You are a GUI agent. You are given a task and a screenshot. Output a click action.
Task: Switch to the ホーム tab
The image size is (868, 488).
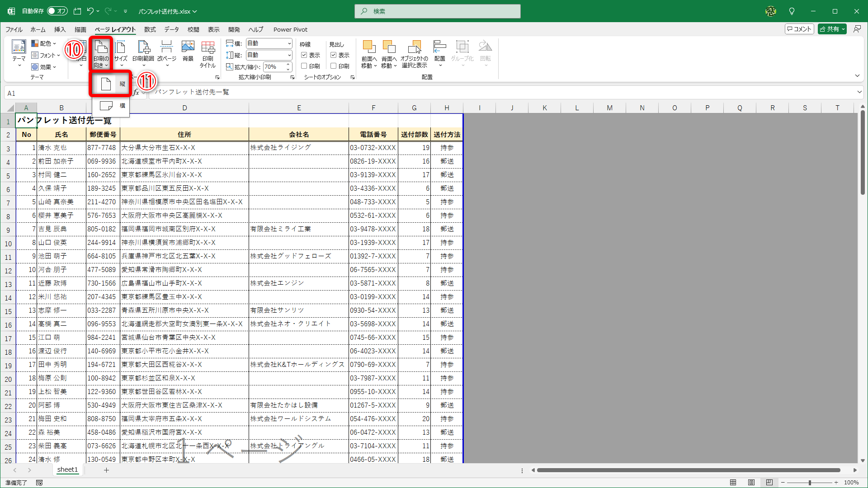click(x=38, y=29)
